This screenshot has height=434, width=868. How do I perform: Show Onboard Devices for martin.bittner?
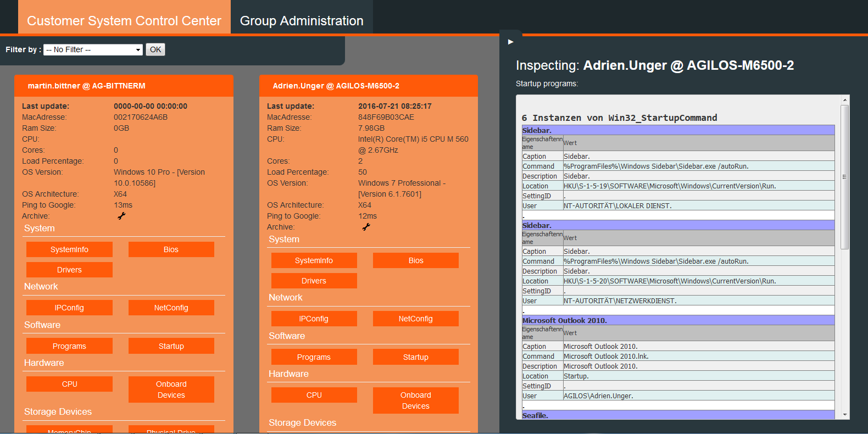[171, 390]
